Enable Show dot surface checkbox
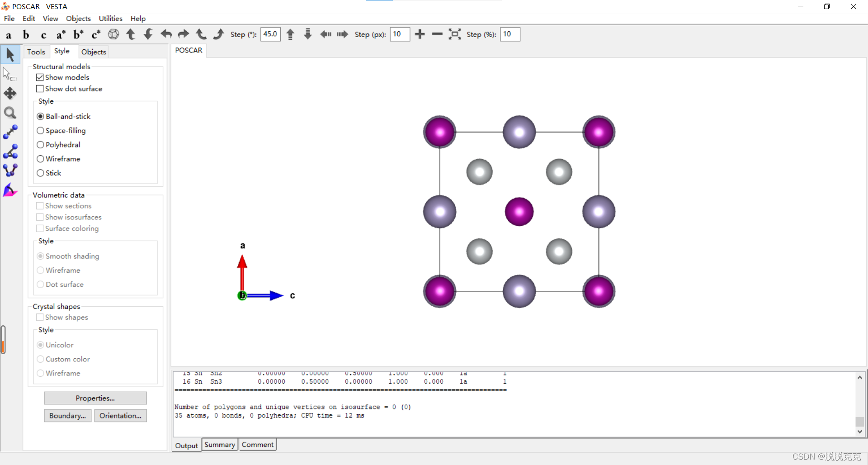The height and width of the screenshot is (465, 868). point(40,89)
